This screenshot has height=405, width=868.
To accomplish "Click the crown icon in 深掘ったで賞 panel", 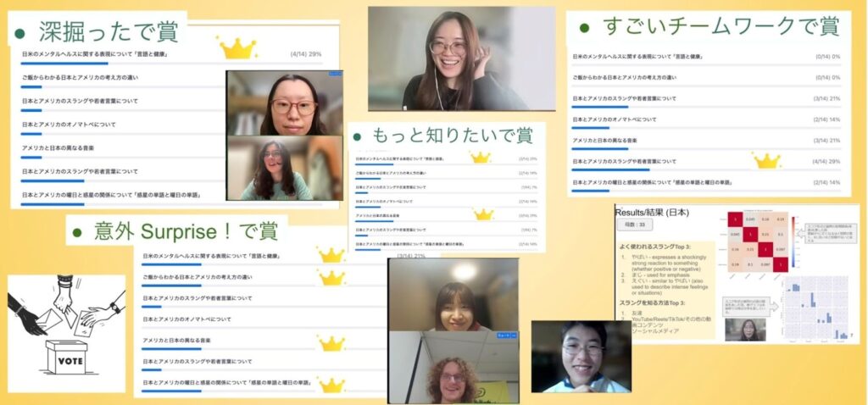I will coord(236,47).
